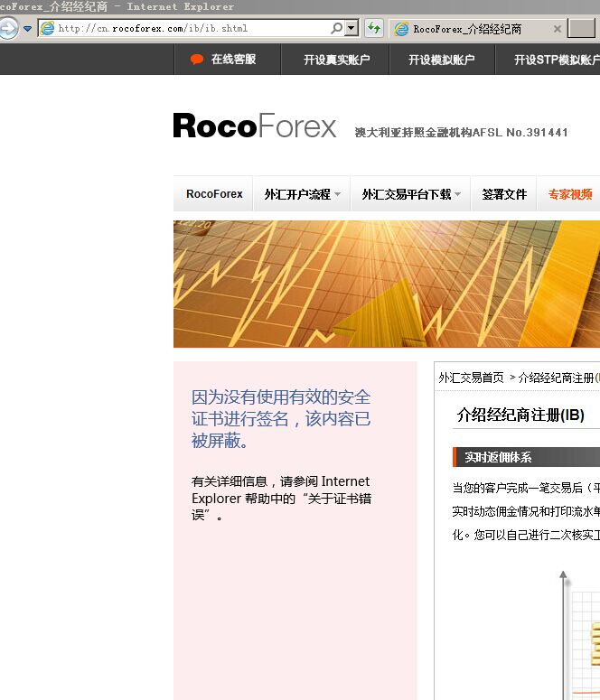Select the 签署文件 menu item
600x700 pixels.
[504, 194]
